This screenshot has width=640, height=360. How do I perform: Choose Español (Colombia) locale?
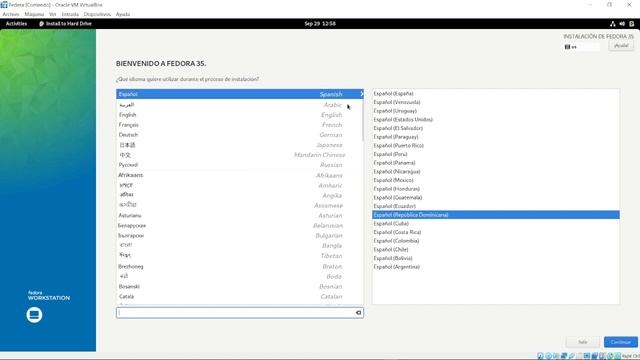pos(496,241)
